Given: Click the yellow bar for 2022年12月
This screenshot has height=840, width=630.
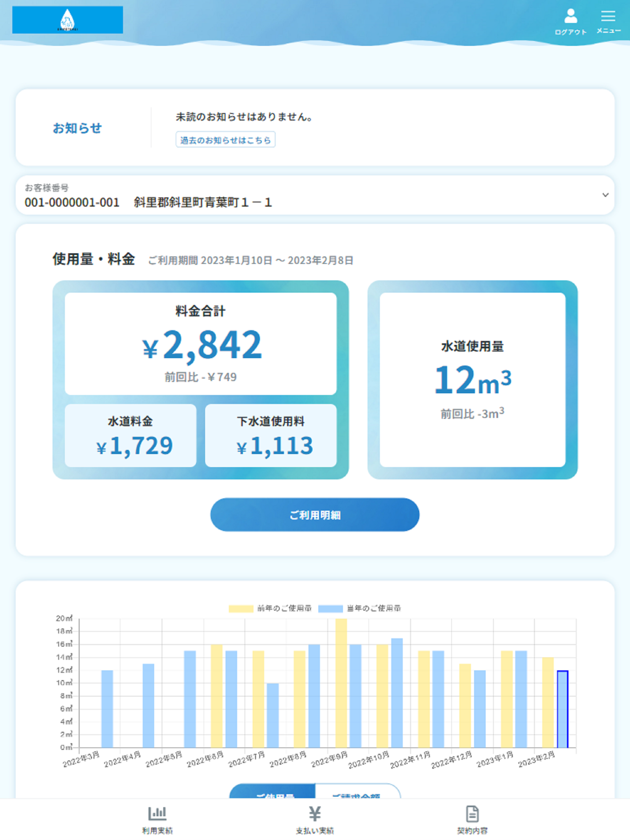Looking at the screenshot, I should click(465, 706).
